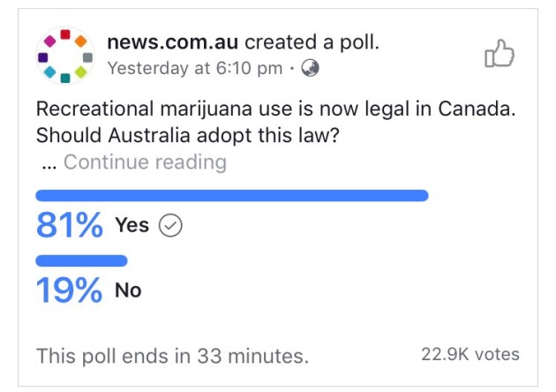Click the "created a poll." text
The width and height of the screenshot is (556, 392).
pos(312,42)
